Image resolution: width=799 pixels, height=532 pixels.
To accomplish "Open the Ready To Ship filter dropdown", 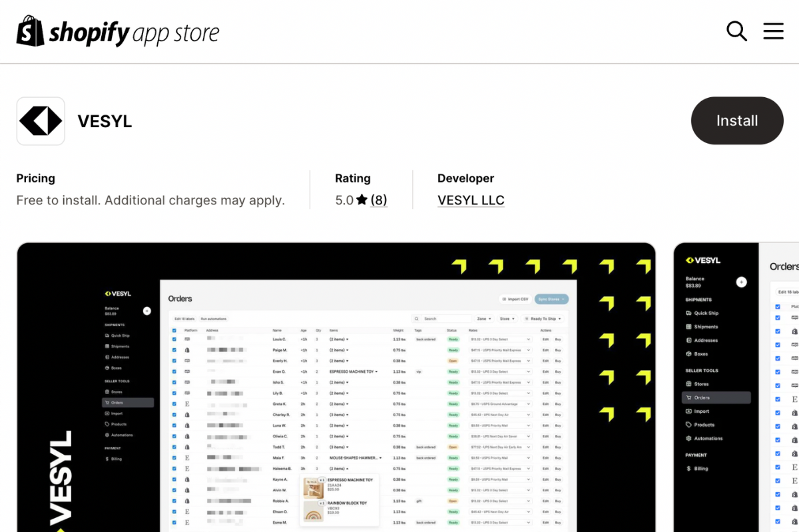I will (543, 319).
